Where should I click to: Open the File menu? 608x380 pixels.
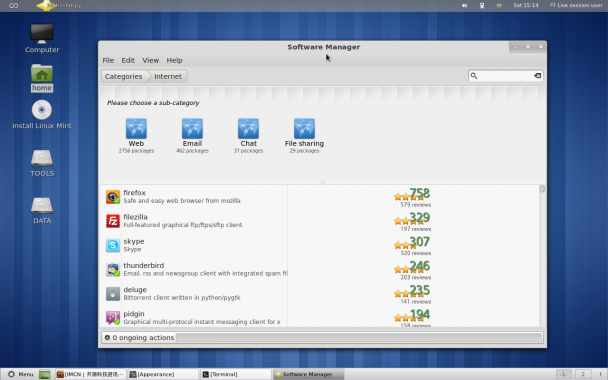click(108, 60)
